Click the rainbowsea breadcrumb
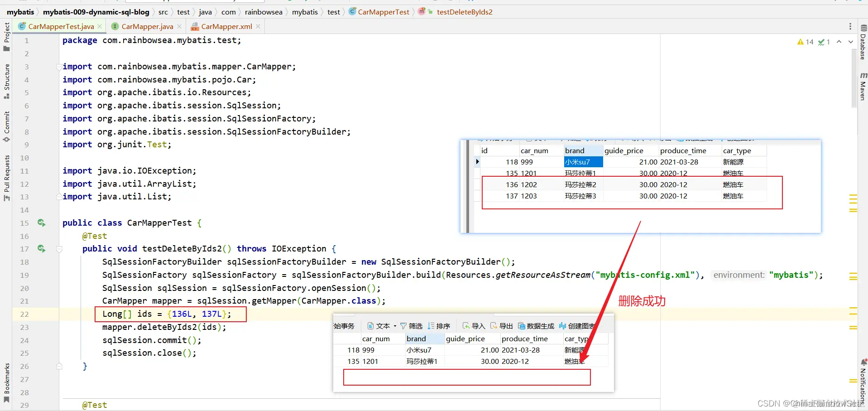The height and width of the screenshot is (411, 868). click(264, 12)
